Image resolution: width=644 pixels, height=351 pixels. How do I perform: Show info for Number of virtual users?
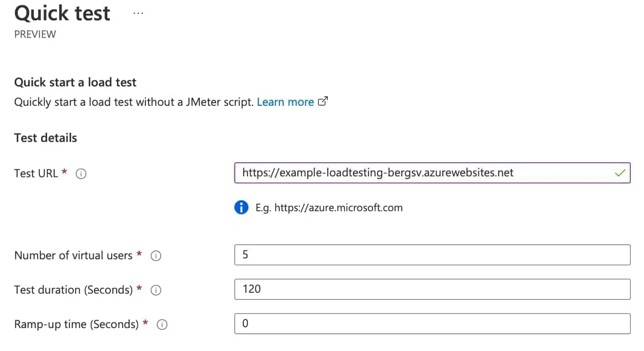pyautogui.click(x=156, y=256)
